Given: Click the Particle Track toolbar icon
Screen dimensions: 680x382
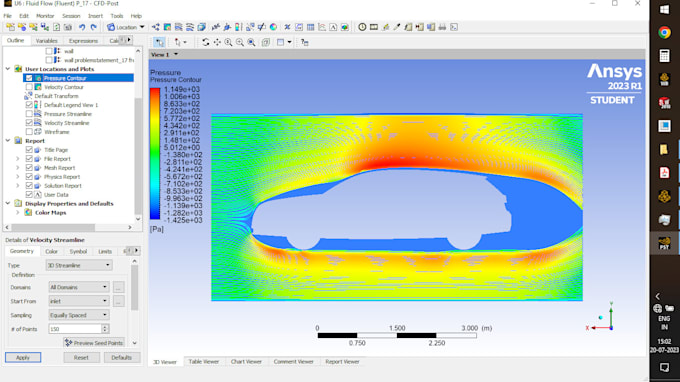Looking at the screenshot, I should coord(190,27).
